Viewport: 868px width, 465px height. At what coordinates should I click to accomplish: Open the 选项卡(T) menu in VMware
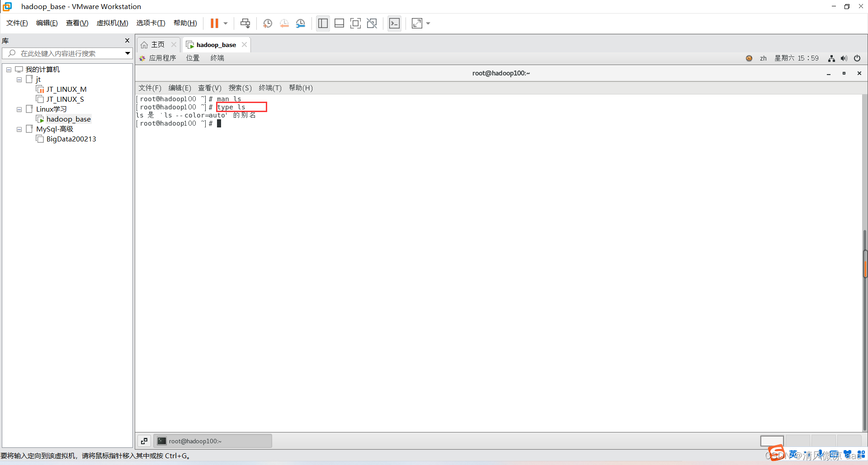[151, 23]
